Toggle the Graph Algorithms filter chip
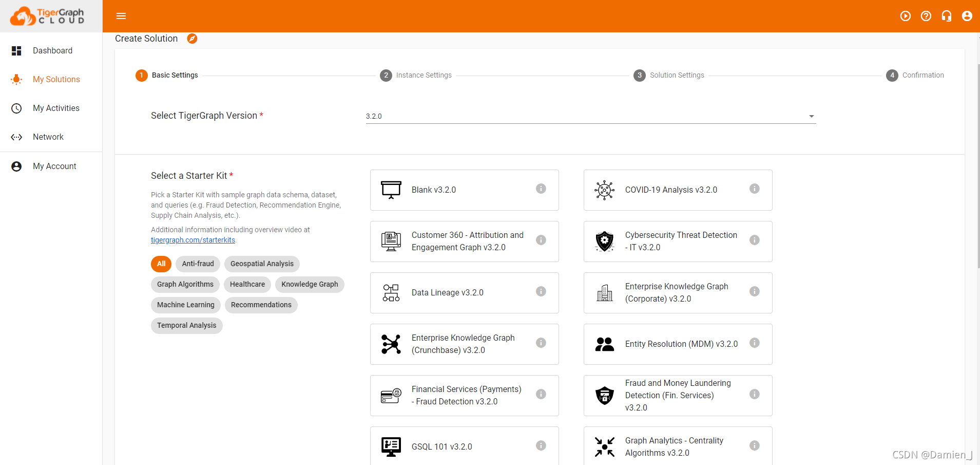Screen dimensions: 980x465 click(185, 285)
